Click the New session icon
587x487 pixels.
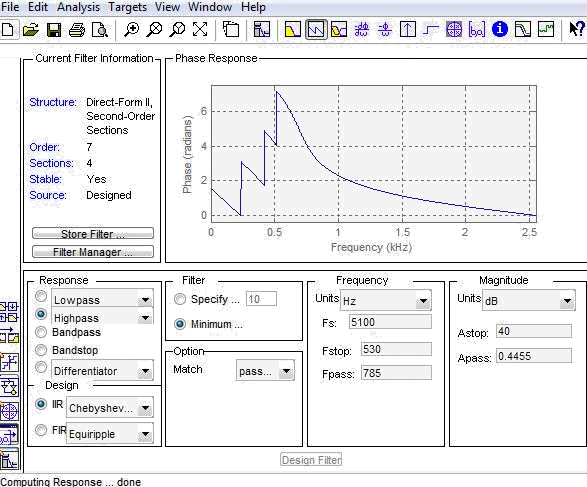(x=8, y=29)
